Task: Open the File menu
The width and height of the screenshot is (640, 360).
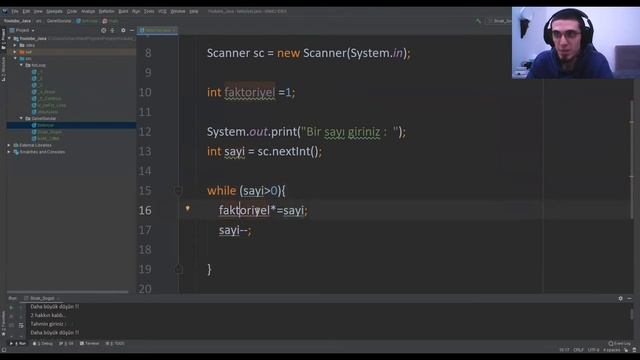Action: [15, 11]
